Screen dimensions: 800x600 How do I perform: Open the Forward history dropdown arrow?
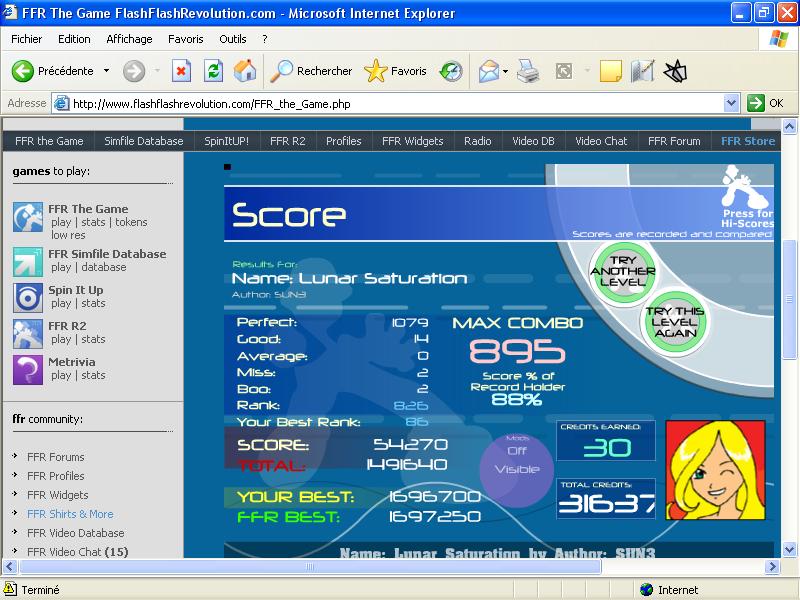tap(157, 71)
